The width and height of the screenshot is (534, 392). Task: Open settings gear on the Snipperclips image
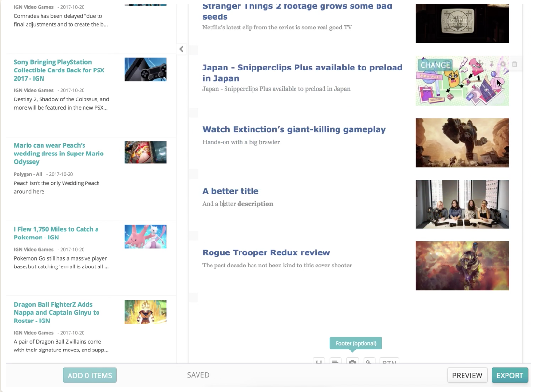click(503, 64)
